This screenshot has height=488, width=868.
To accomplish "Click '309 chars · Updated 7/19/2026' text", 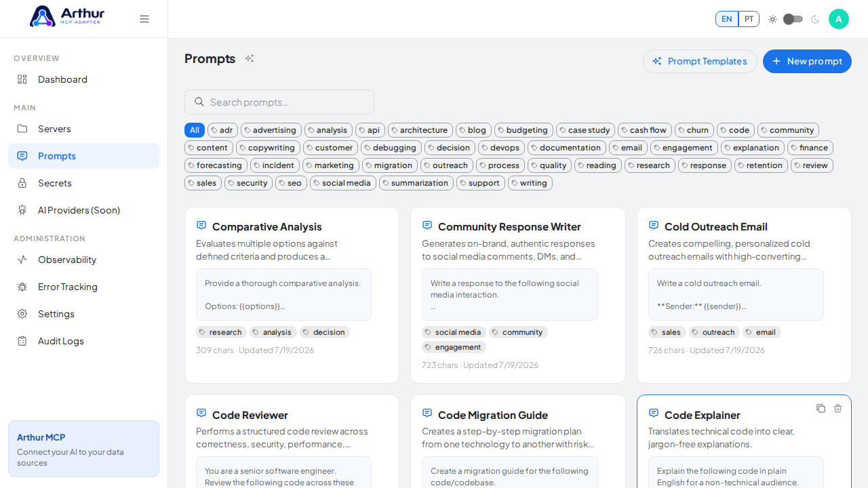I will pos(255,350).
